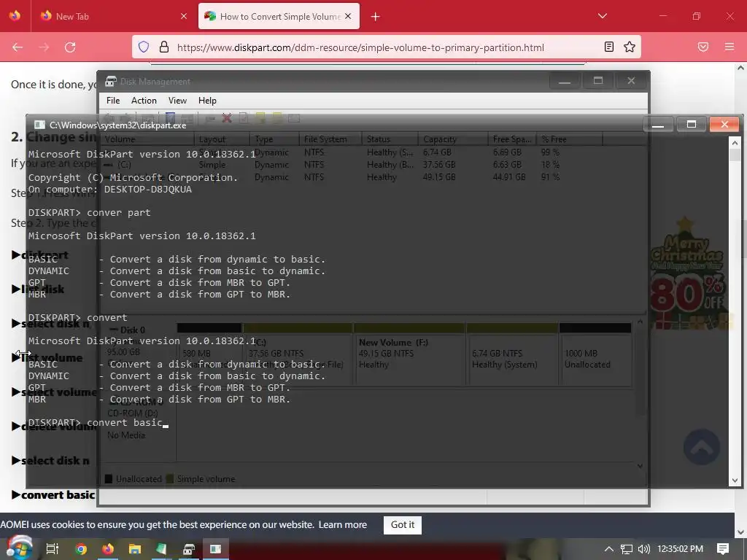
Task: Click the Disk Management title bar icon
Action: [x=111, y=82]
